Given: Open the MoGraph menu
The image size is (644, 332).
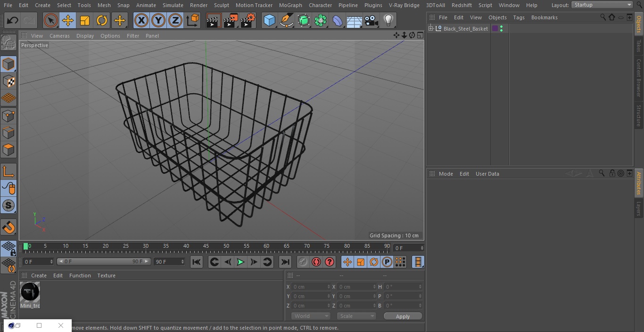Looking at the screenshot, I should point(290,5).
